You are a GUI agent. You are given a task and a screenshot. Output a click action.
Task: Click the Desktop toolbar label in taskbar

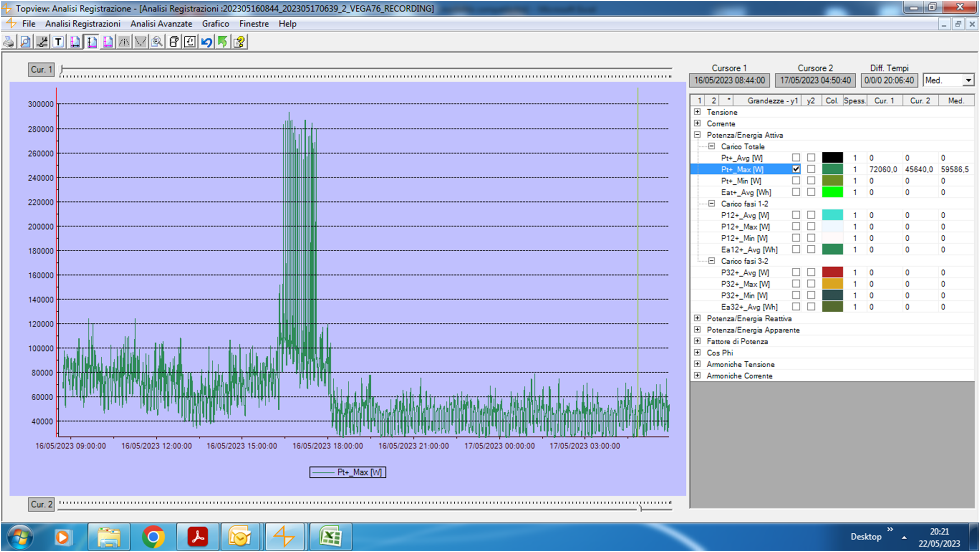click(866, 537)
